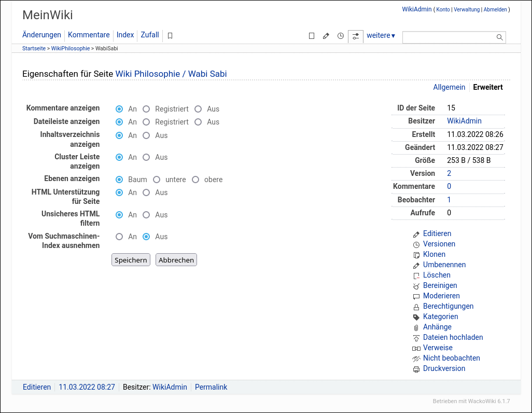Follow the Permalink link in the footer
The height and width of the screenshot is (413, 532).
[211, 387]
